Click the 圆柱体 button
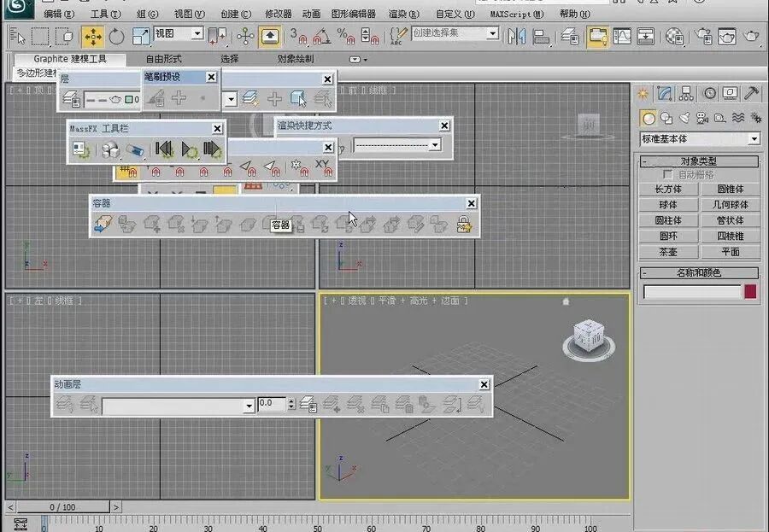 (668, 220)
